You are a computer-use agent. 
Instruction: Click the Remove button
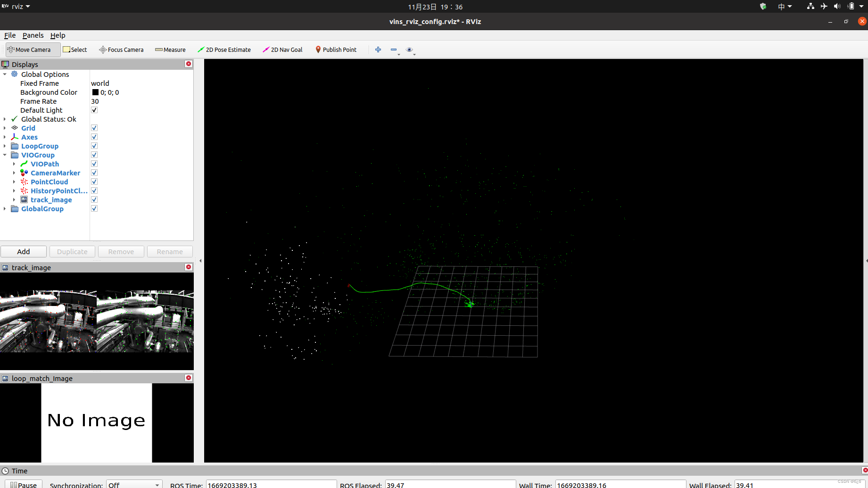[121, 251]
